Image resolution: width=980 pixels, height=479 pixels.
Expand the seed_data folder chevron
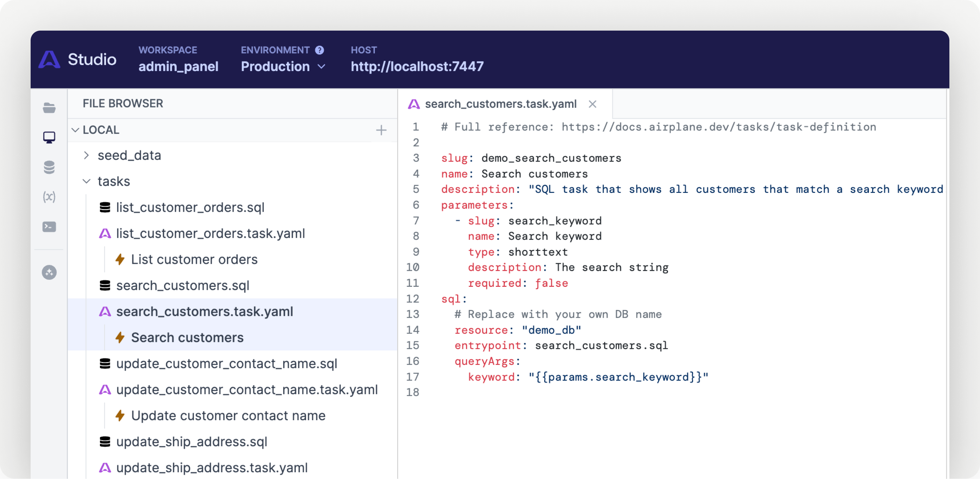pyautogui.click(x=86, y=155)
